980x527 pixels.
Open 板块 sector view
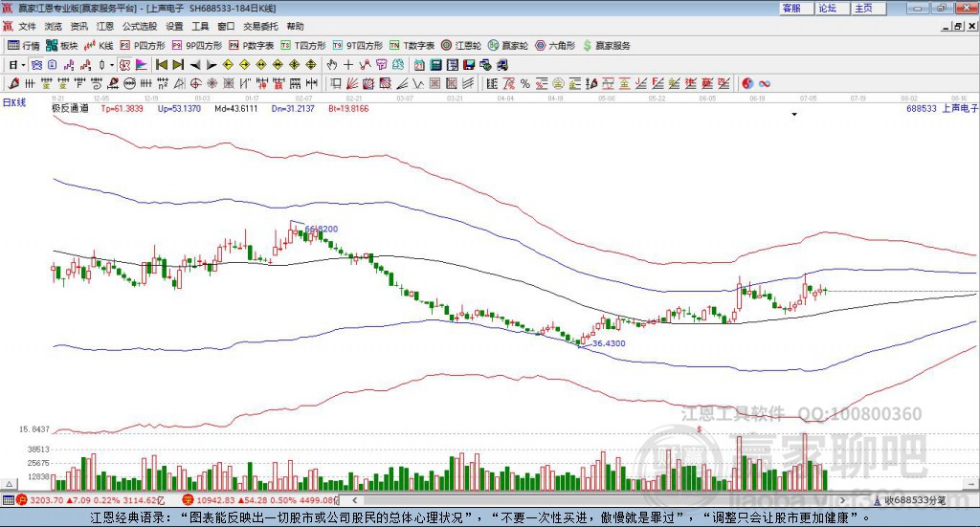point(62,46)
